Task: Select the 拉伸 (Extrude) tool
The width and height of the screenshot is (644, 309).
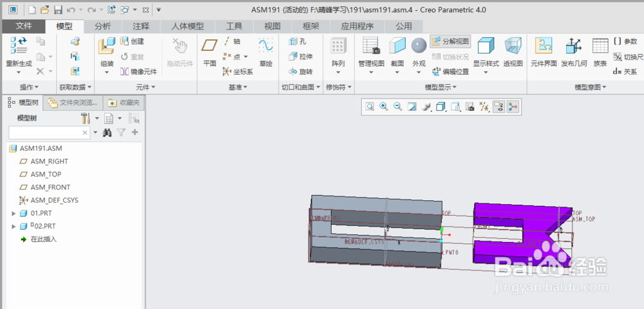Action: pyautogui.click(x=301, y=57)
